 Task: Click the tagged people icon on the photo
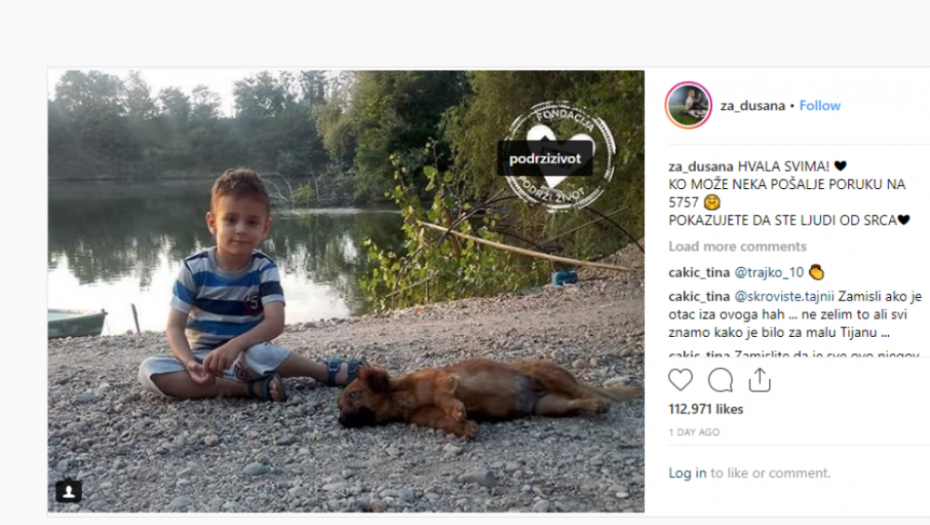tap(69, 491)
